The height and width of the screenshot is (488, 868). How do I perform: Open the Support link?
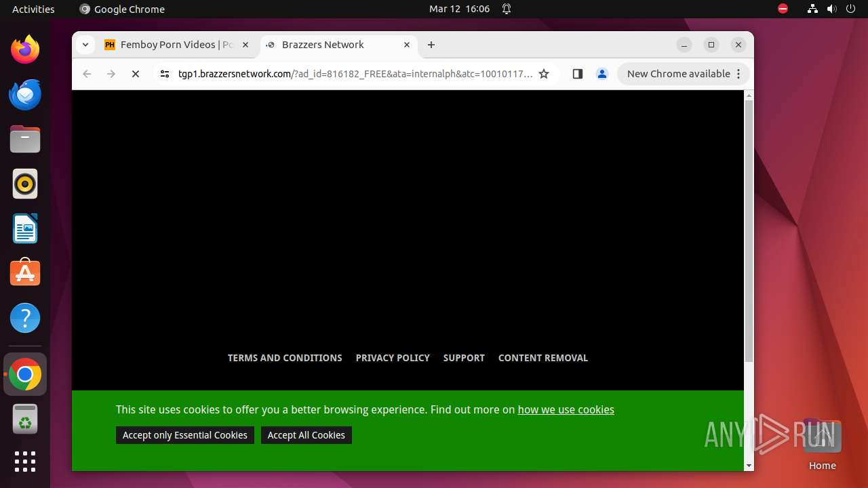(x=464, y=358)
